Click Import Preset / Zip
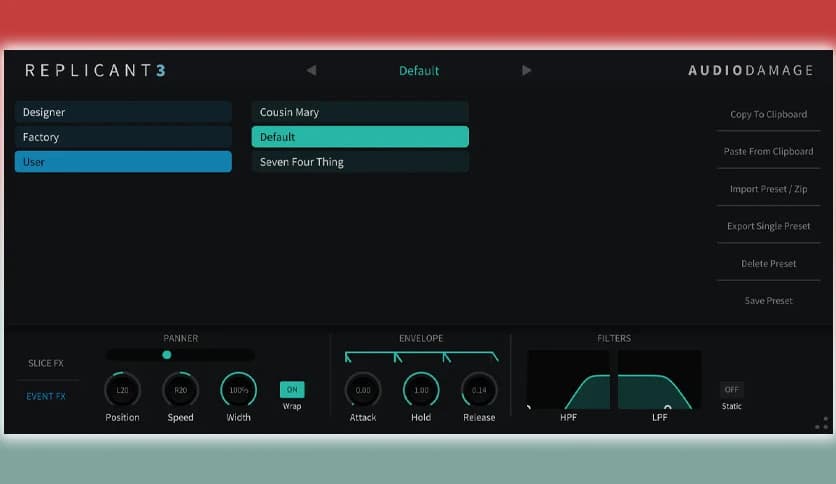This screenshot has height=484, width=836. click(x=768, y=189)
